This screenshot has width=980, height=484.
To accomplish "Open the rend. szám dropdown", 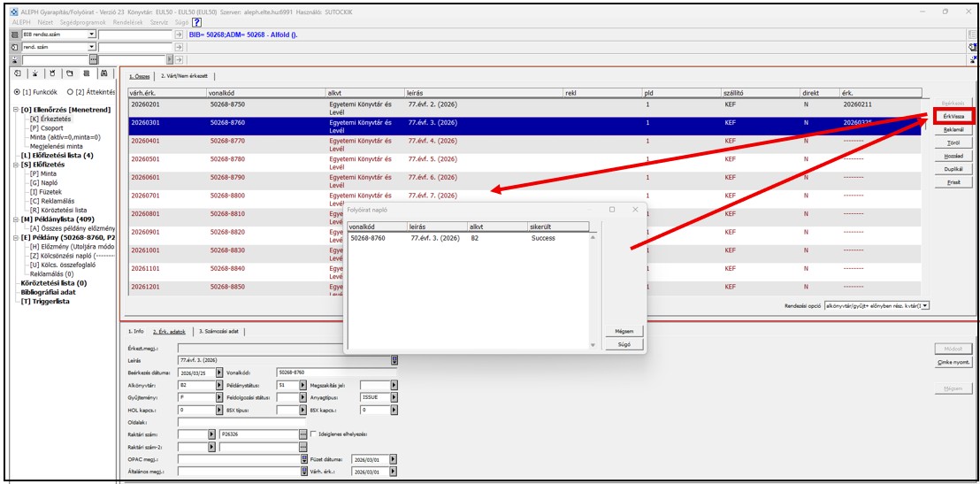I will (x=92, y=47).
